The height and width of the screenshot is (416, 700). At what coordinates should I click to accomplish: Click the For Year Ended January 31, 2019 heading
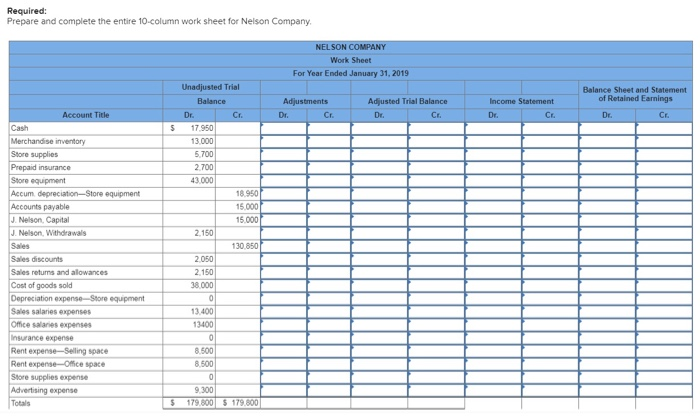[x=350, y=73]
